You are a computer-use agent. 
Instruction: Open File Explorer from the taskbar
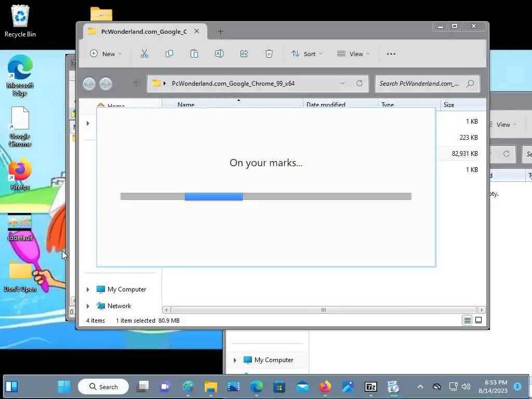click(x=211, y=387)
